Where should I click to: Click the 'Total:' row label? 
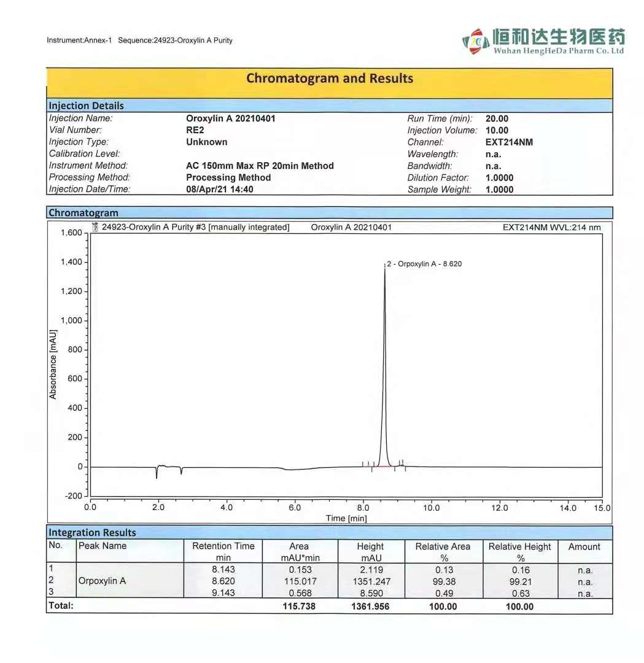point(61,605)
